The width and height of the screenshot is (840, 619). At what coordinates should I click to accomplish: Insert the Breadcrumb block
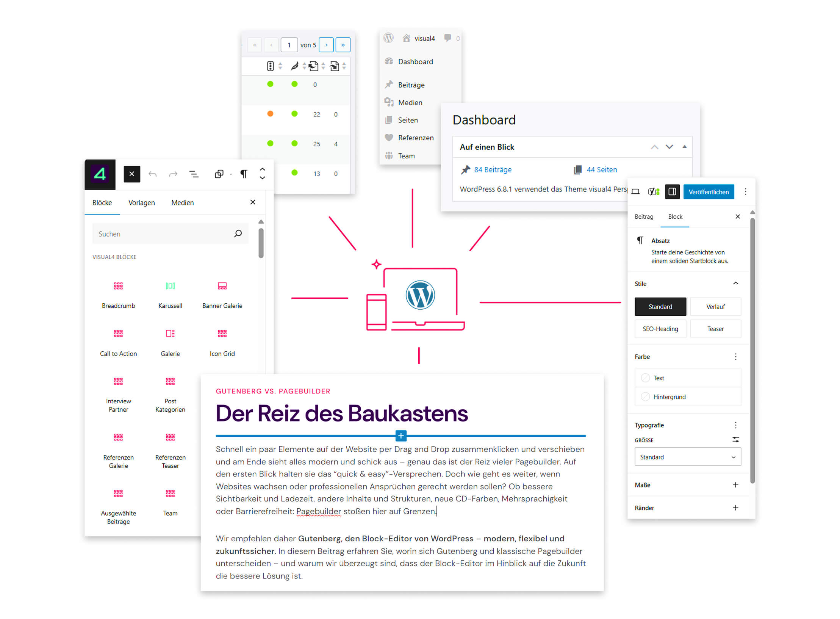119,295
